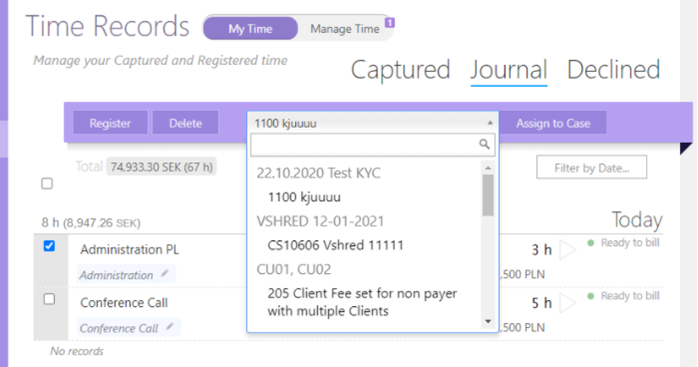Click the Assign to Case button

tap(553, 123)
